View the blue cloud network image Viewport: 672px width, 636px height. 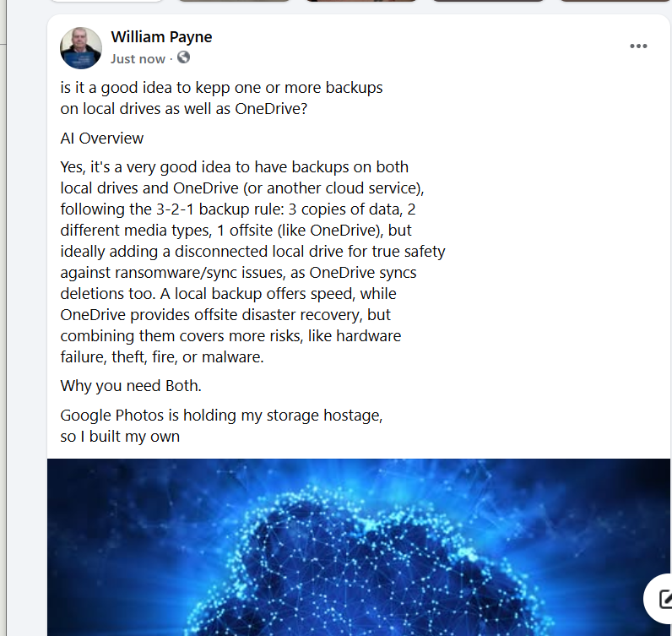click(x=358, y=547)
